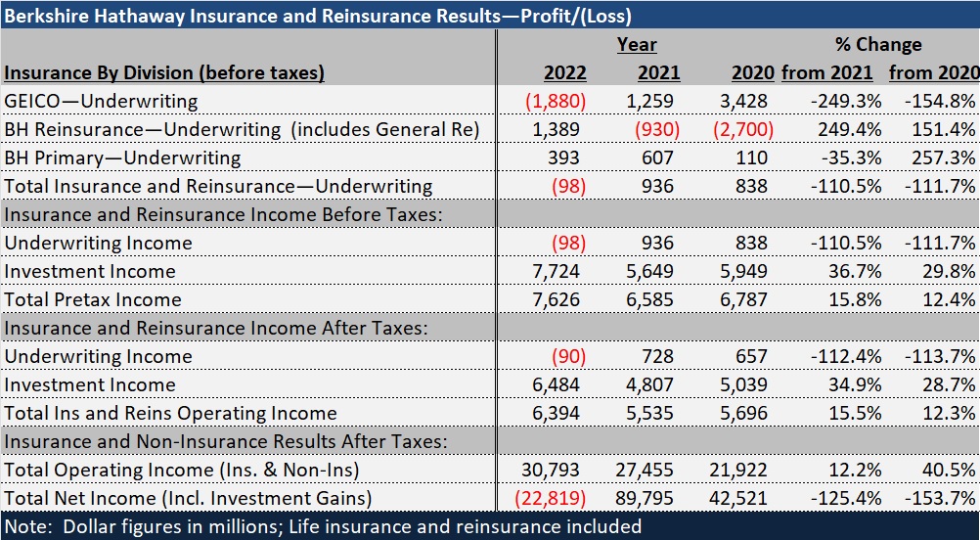This screenshot has height=540, width=980.
Task: Select Total Operating Income 2022 value 30,793
Action: (556, 470)
